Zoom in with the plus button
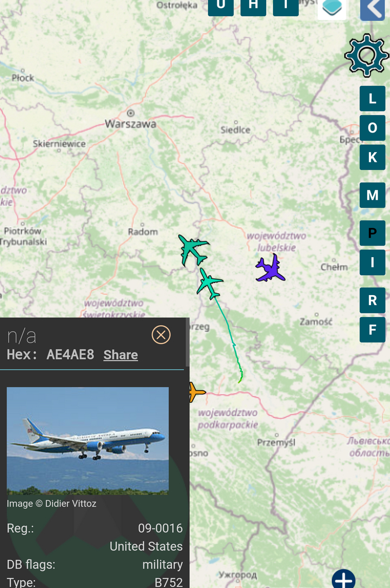This screenshot has width=390, height=588. pyautogui.click(x=343, y=579)
